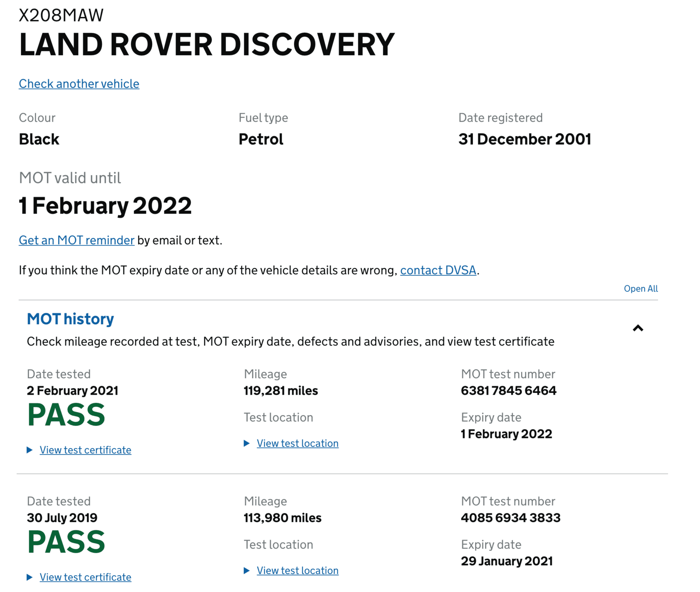Select expiry date 29 January 2021

[507, 561]
